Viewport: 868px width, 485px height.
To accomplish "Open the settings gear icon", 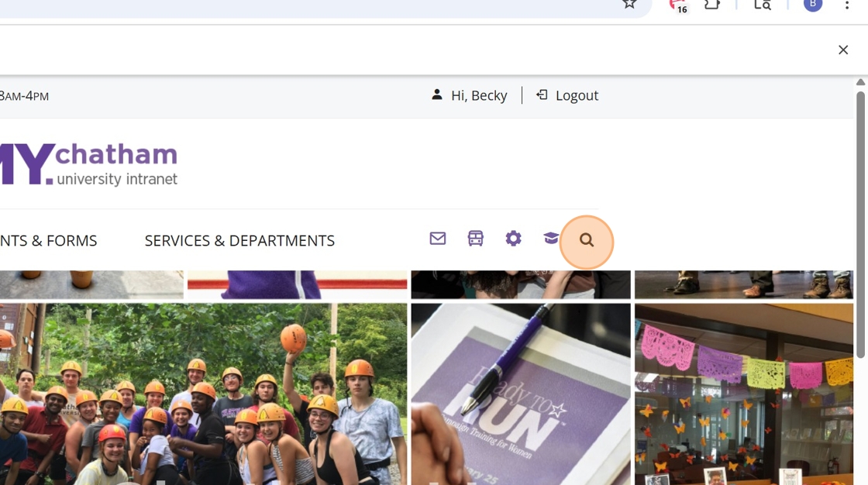I will click(513, 239).
